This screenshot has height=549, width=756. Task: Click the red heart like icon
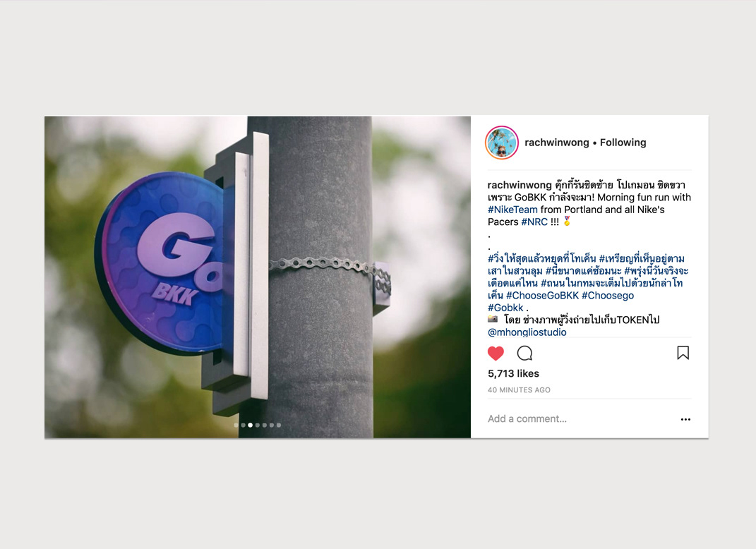tap(496, 354)
